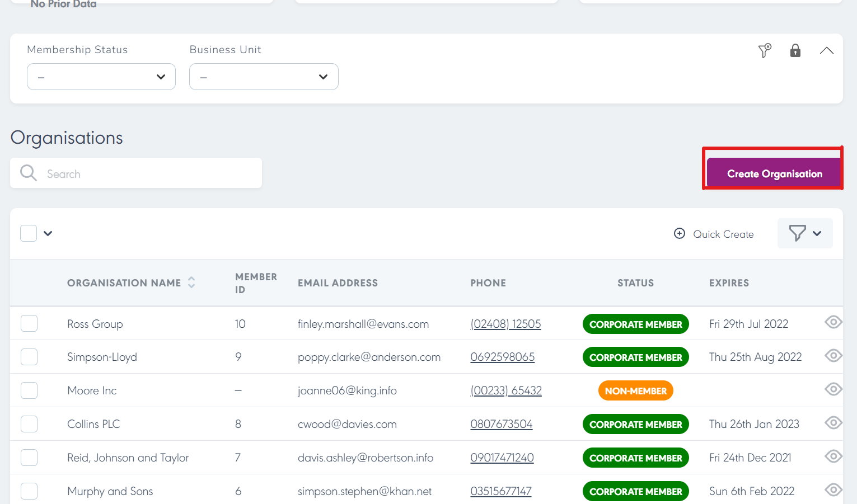857x504 pixels.
Task: Collapse the filter panel with up chevron
Action: click(x=826, y=51)
